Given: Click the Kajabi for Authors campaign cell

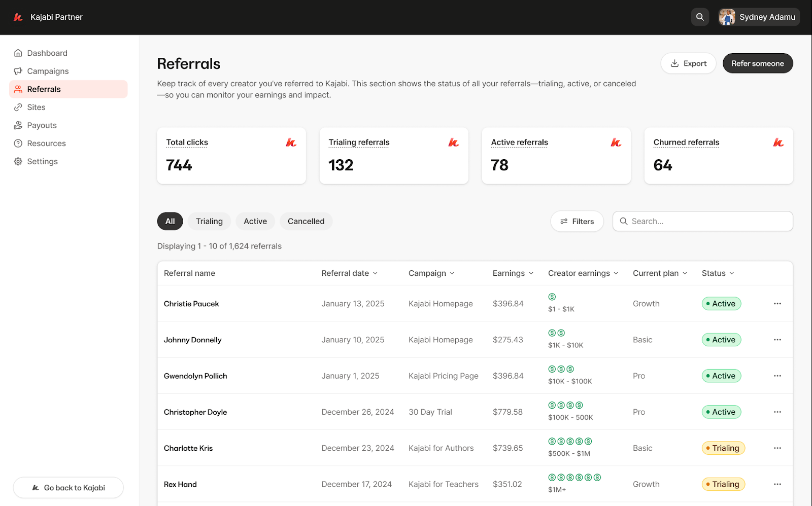Looking at the screenshot, I should coord(441,448).
